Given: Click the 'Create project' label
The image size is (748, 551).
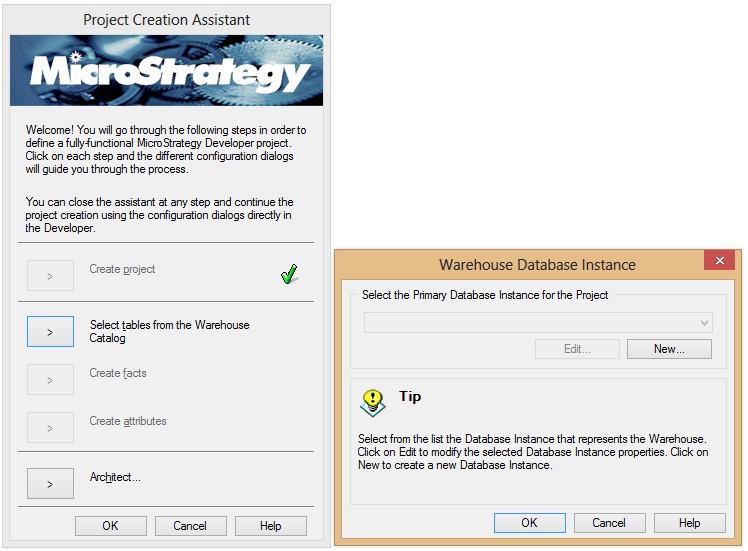Looking at the screenshot, I should pos(122,269).
